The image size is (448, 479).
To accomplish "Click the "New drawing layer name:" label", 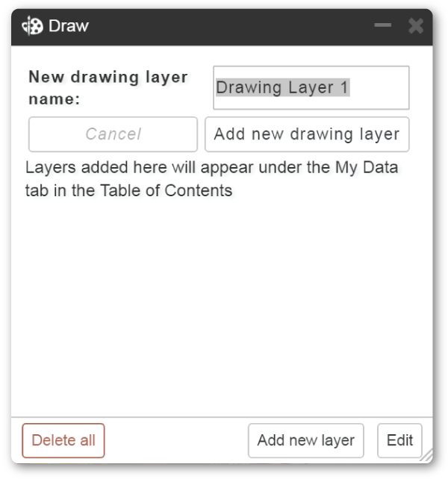I will coord(108,88).
